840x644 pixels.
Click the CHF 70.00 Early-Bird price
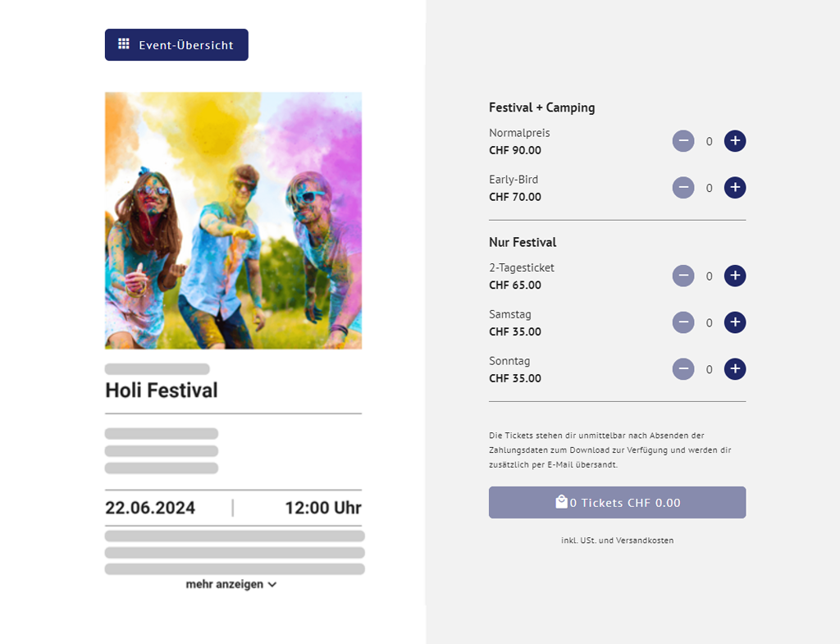pos(515,197)
